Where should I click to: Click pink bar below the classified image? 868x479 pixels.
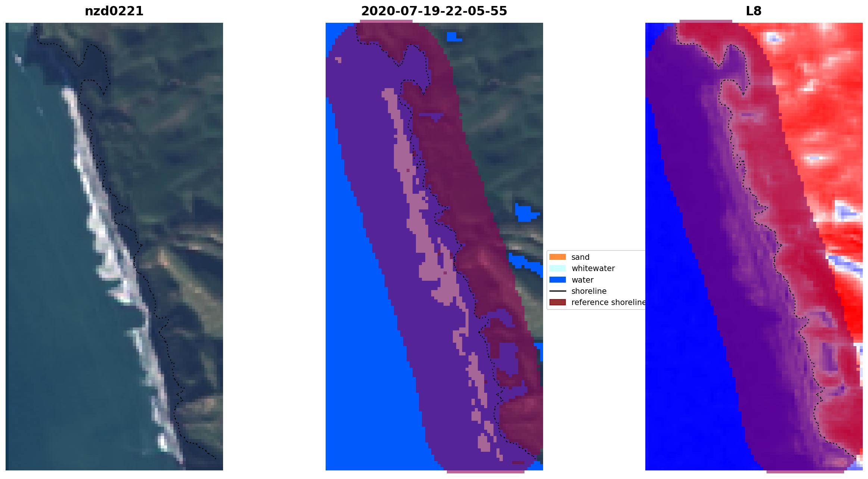[x=485, y=472]
